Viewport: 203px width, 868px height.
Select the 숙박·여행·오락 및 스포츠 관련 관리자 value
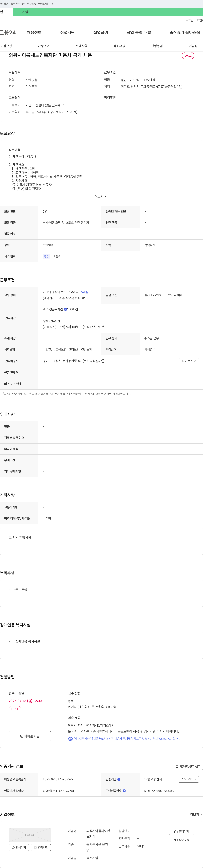66,223
